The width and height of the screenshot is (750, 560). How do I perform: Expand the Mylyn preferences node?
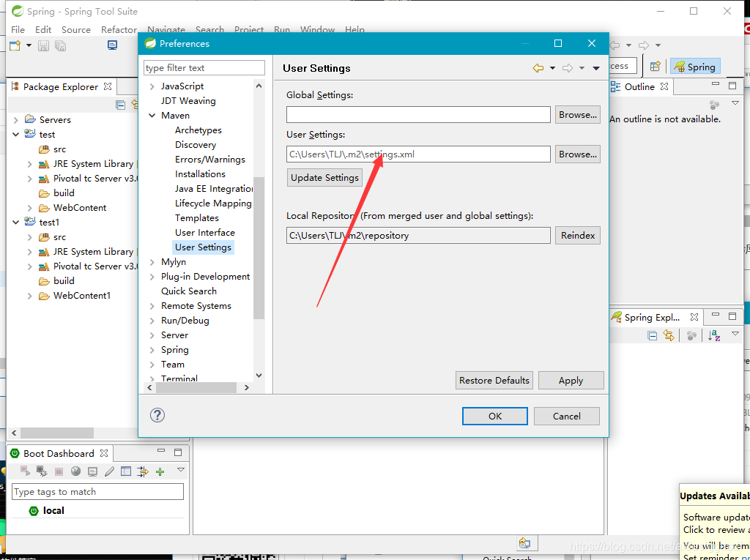(x=152, y=262)
